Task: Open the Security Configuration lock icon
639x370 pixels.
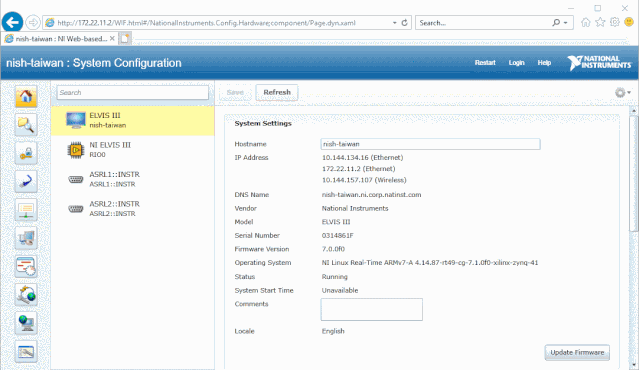Action: [26, 153]
